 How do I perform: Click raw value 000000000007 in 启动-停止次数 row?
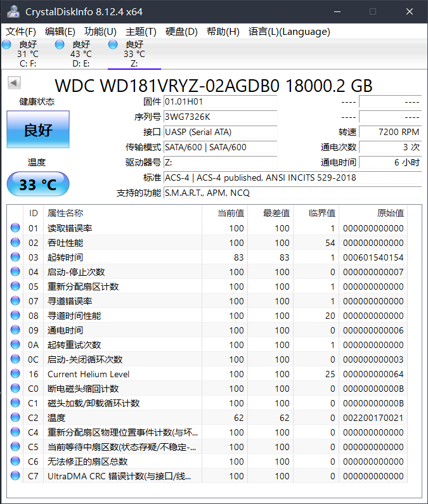[x=373, y=272]
